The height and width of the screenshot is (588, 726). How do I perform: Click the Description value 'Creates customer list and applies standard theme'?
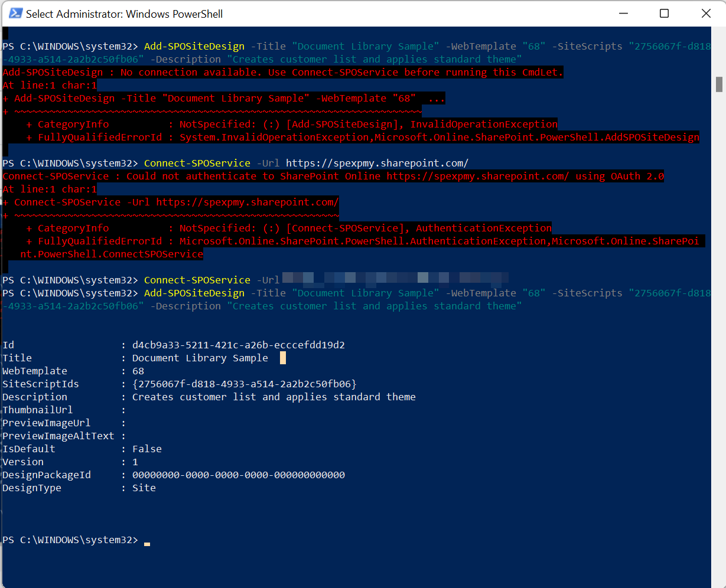pyautogui.click(x=274, y=397)
